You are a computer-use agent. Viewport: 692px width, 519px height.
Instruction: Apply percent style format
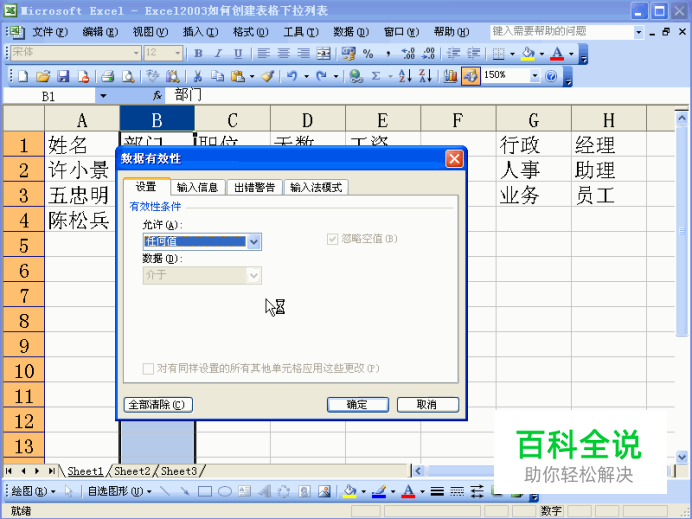368,53
